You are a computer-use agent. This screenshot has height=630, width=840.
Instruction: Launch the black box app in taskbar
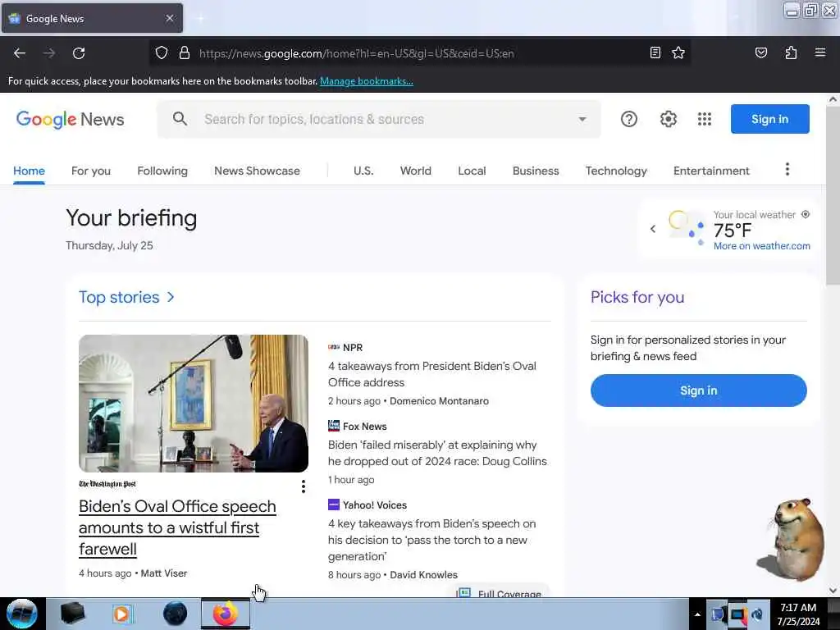click(72, 614)
